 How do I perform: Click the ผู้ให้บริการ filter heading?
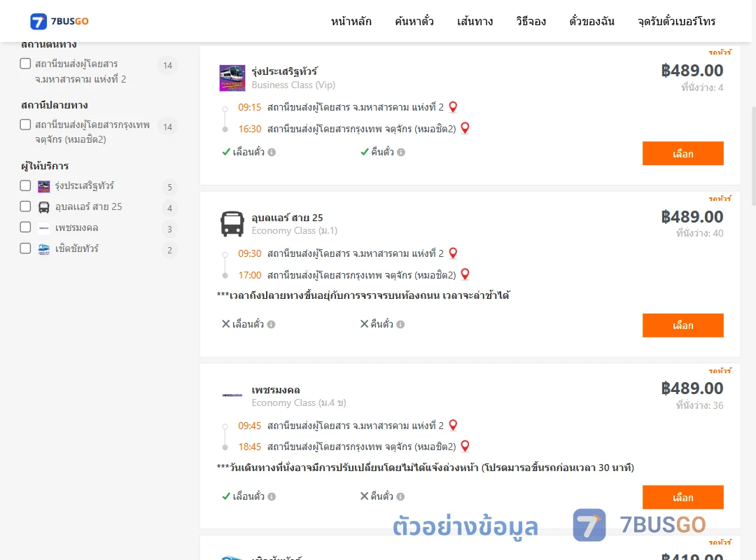point(45,166)
